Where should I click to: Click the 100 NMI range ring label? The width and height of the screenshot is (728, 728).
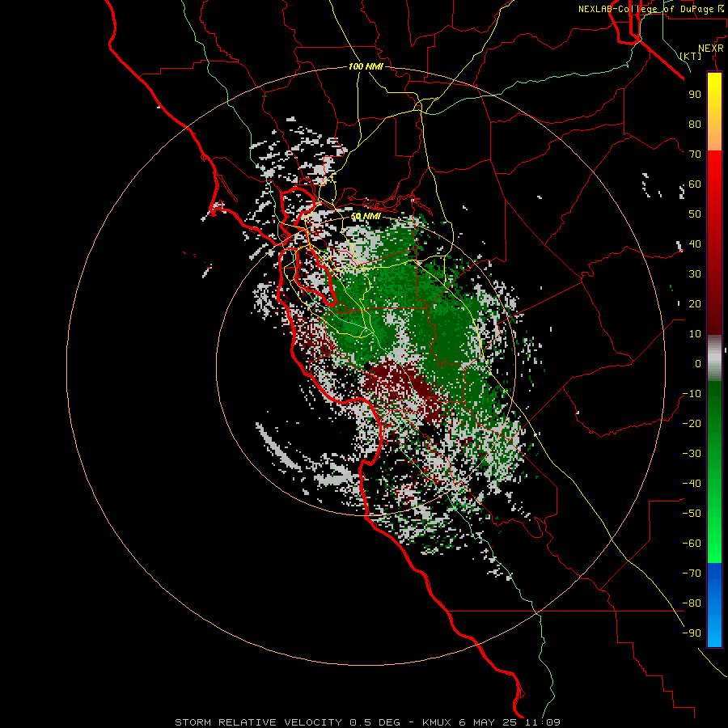366,66
